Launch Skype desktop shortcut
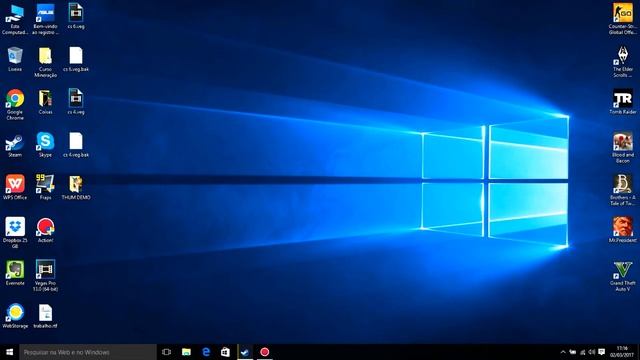The height and width of the screenshot is (360, 640). (45, 145)
